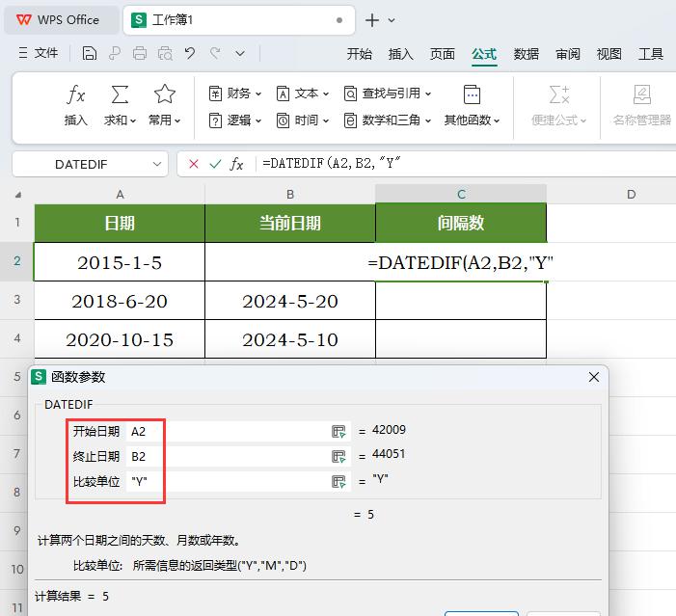676x616 pixels.
Task: Click range selector icon for 比较单位
Action: (x=338, y=481)
